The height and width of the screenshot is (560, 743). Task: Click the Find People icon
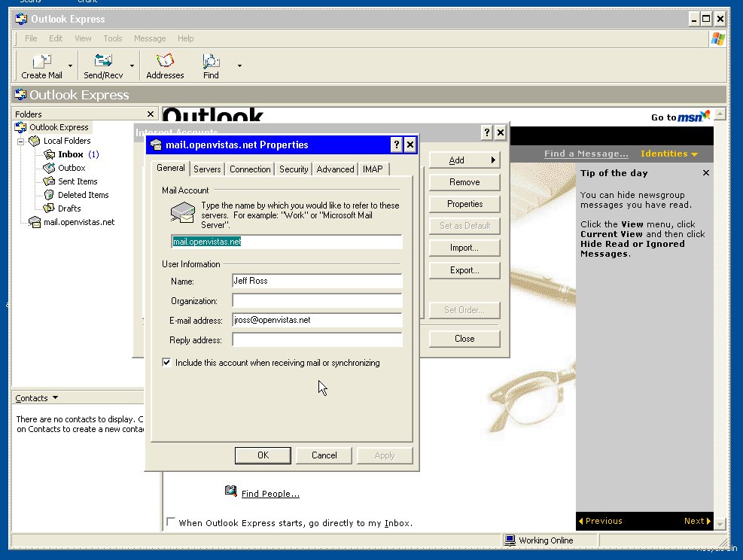point(231,492)
